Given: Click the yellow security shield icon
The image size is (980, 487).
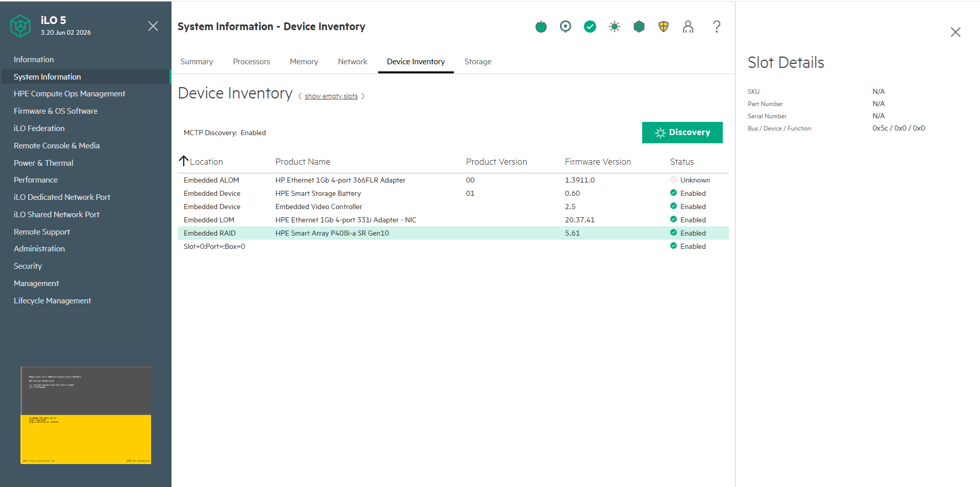Looking at the screenshot, I should click(664, 27).
